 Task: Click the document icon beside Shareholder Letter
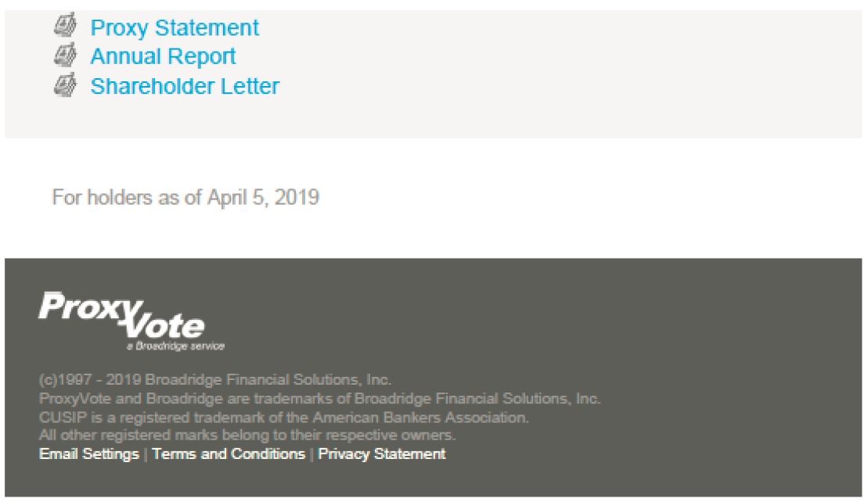tap(65, 84)
